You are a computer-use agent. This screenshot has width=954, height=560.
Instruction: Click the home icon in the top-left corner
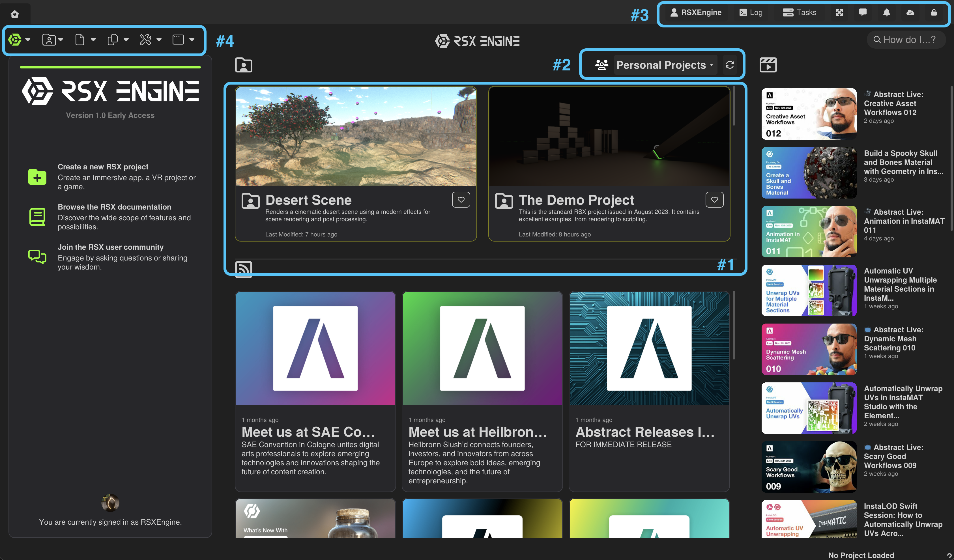15,14
